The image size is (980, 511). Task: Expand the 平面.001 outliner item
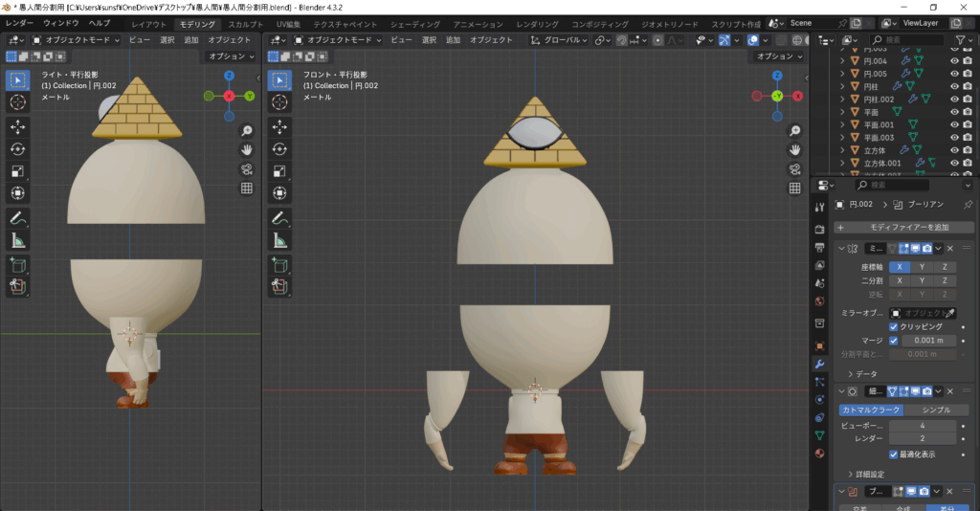tap(843, 124)
